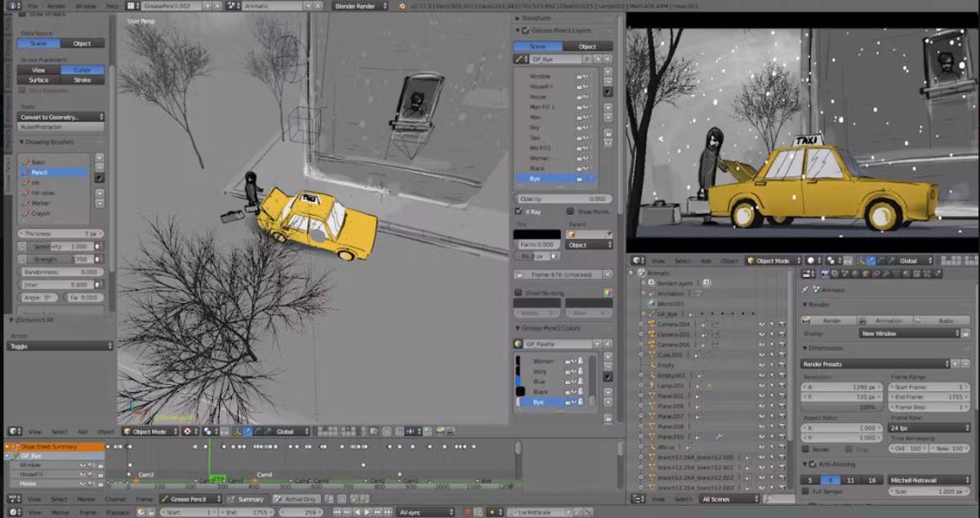This screenshot has height=518, width=980.
Task: Disable the X Ray checkbox
Action: (x=519, y=211)
